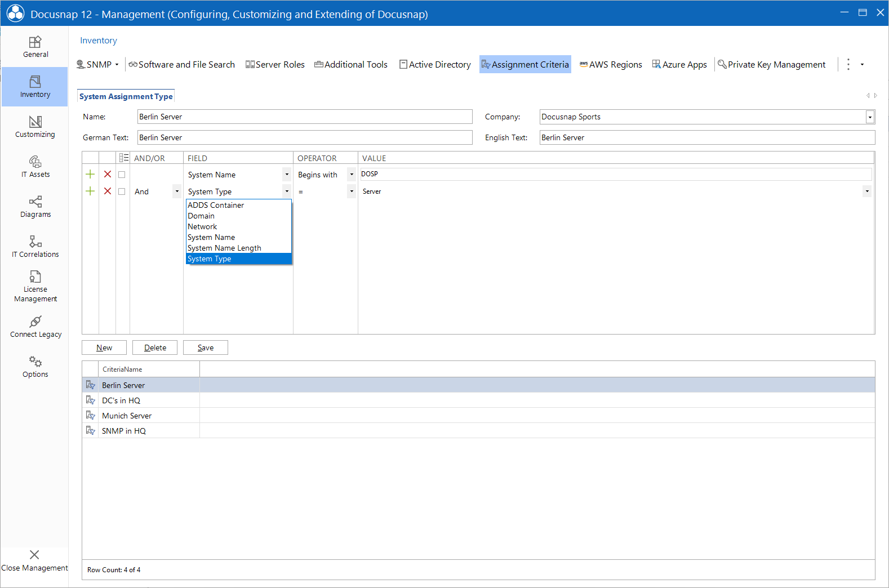
Task: Click into the German Text field
Action: [x=305, y=137]
